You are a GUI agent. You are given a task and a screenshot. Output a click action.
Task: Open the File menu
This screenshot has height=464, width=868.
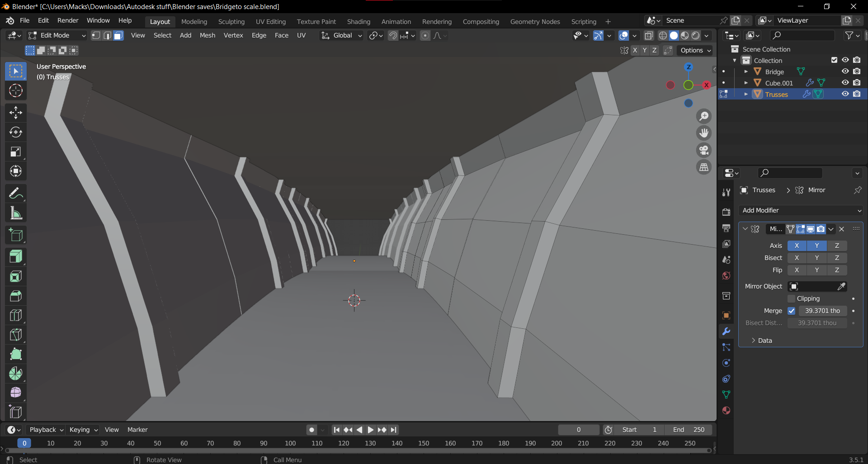pyautogui.click(x=24, y=20)
